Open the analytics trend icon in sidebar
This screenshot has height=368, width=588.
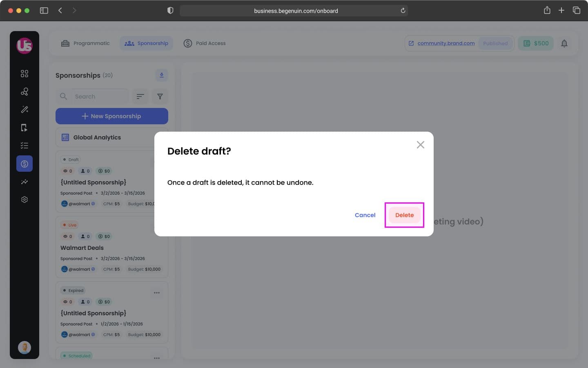24,182
